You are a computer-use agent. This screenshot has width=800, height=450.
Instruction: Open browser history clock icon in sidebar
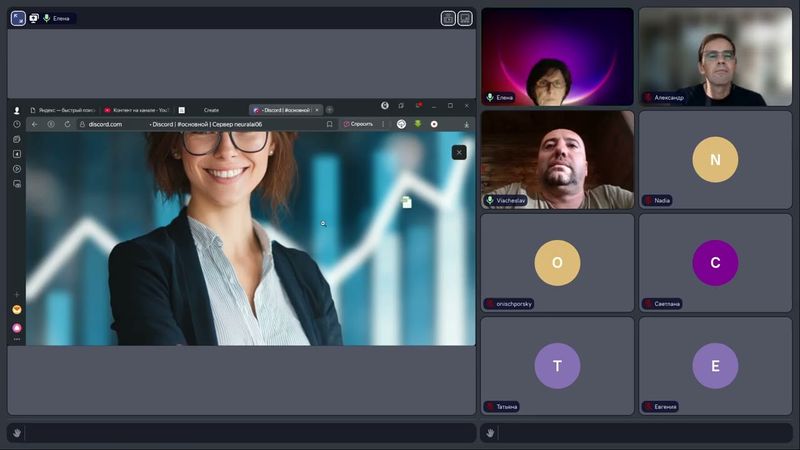point(17,124)
